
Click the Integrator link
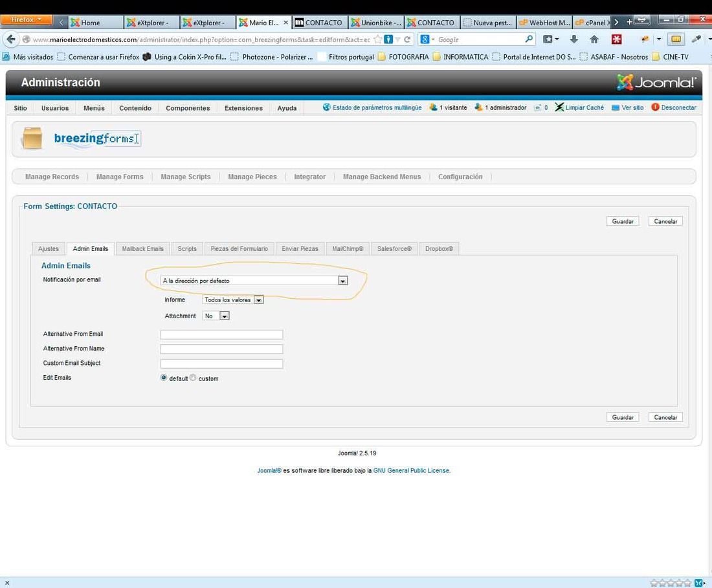pos(309,177)
